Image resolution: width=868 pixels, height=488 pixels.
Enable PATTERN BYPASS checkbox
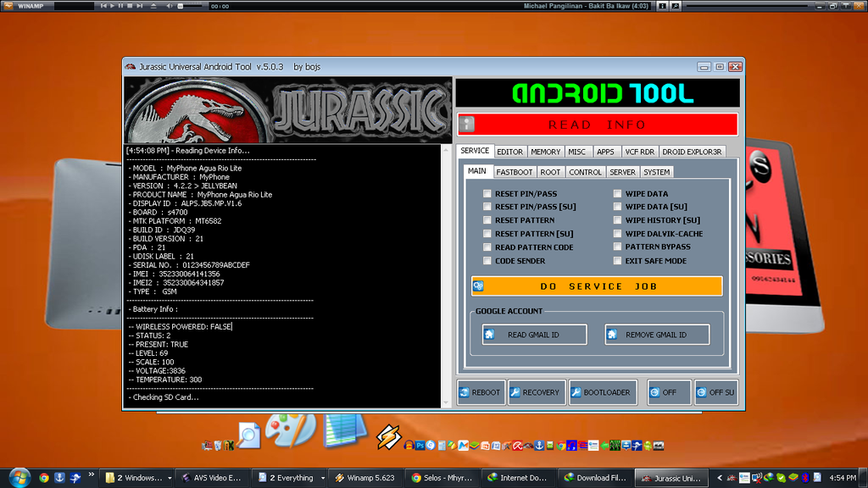coord(617,247)
